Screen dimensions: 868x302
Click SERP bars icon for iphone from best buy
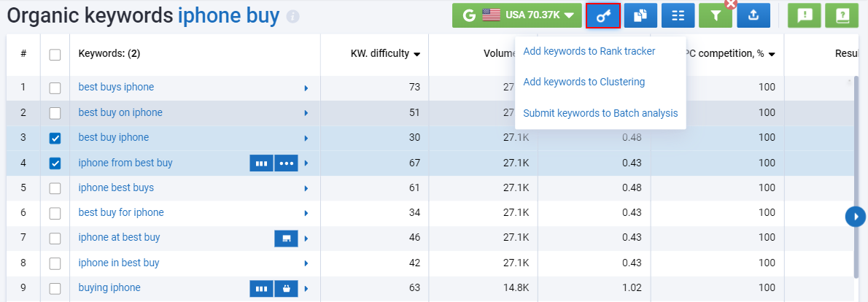[x=261, y=163]
